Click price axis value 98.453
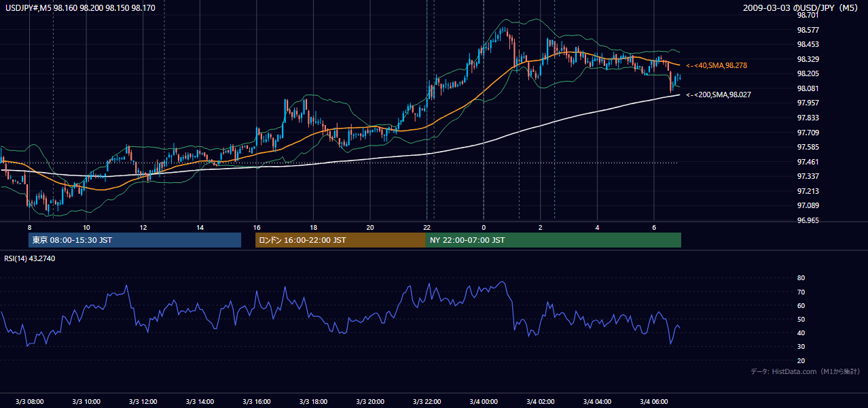This screenshot has width=868, height=408. 808,44
